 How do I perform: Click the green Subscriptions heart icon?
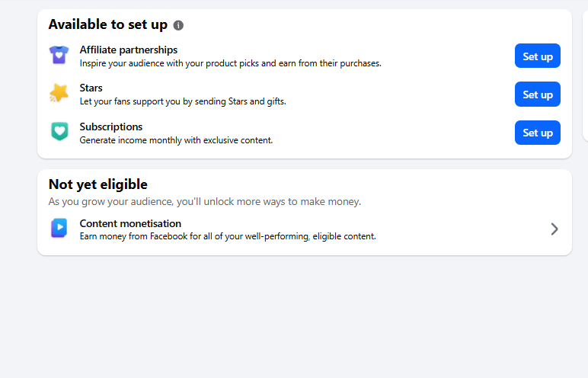click(x=59, y=131)
